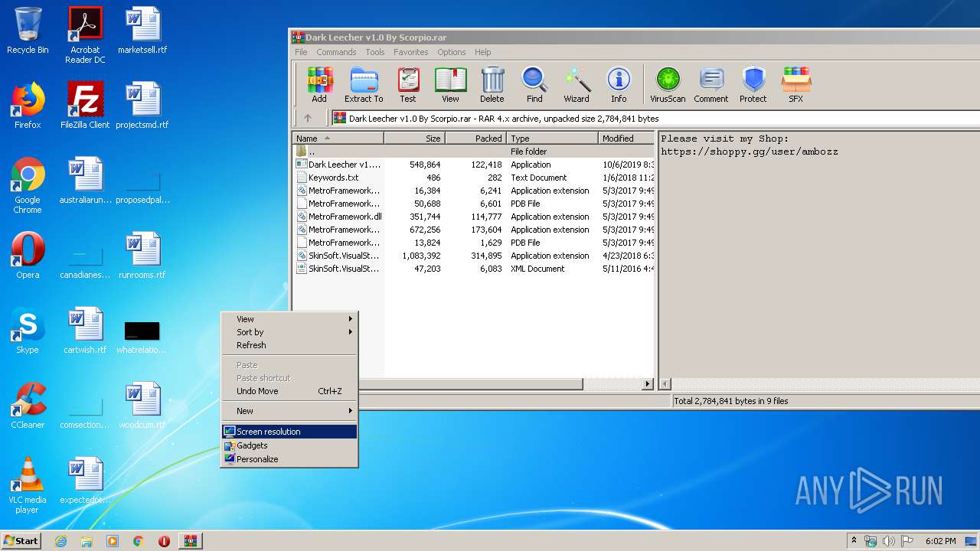Click the WinRAR taskbar button
Screen dimensions: 980x551
(190, 541)
